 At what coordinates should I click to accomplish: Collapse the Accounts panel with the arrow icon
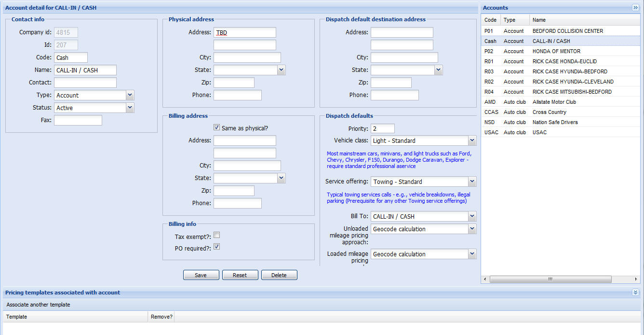pos(635,8)
